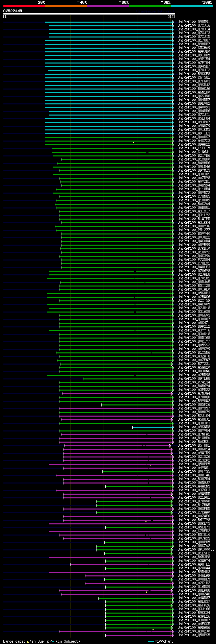Click the UniRef100_Q945B7 label
This screenshot has width=216, height=644.
click(194, 66)
